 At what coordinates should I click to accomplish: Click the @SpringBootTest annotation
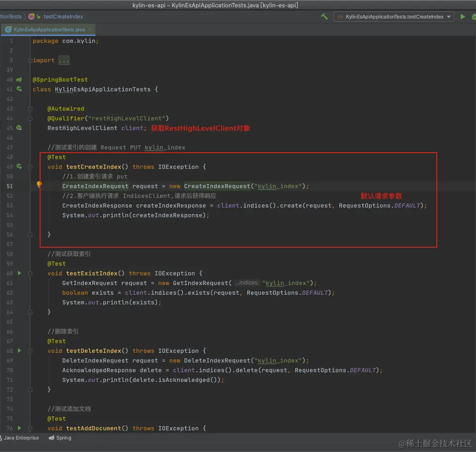pyautogui.click(x=60, y=79)
